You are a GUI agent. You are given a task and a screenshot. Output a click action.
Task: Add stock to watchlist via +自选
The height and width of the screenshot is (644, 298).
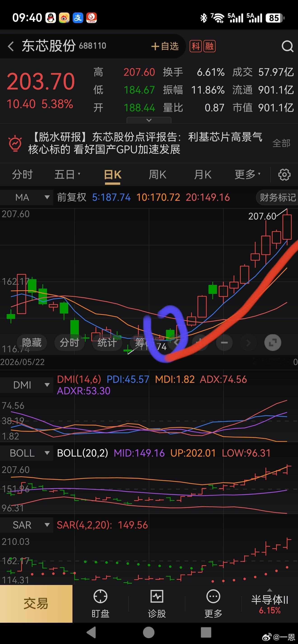point(165,46)
